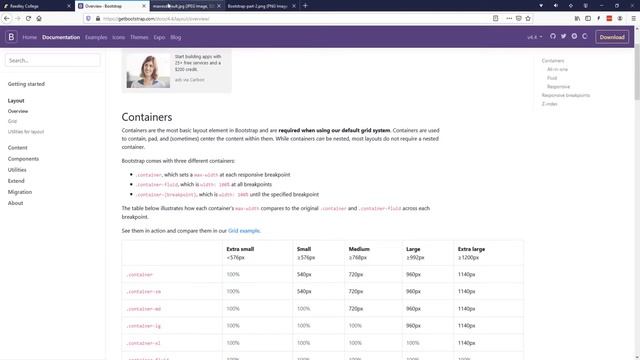Open the Overview sidebar link
Image resolution: width=640 pixels, height=360 pixels.
[x=18, y=111]
